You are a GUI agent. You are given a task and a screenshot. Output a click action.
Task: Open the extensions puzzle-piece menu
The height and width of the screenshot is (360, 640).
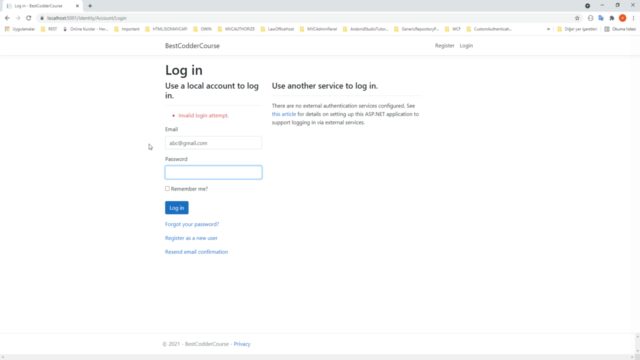tap(611, 18)
